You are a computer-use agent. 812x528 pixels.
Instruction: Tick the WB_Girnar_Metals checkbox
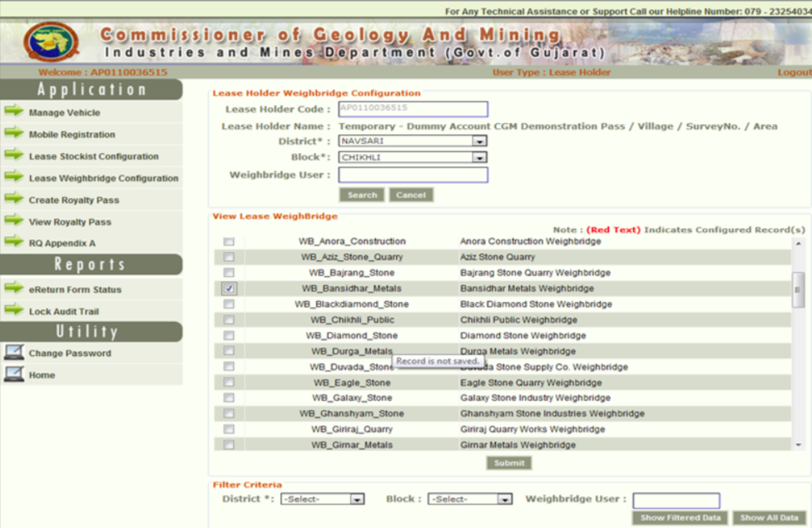coord(228,445)
